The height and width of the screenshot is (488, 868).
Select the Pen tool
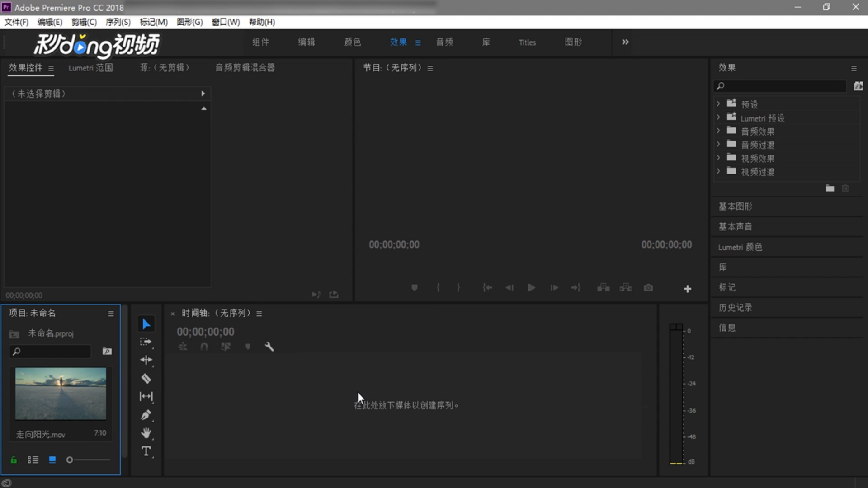(x=146, y=415)
